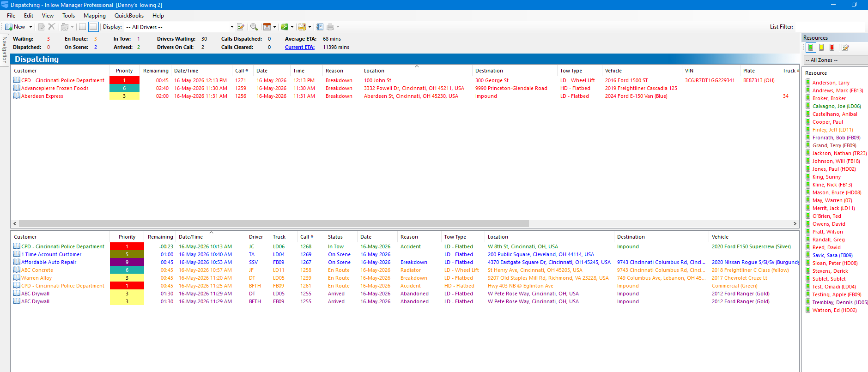Click the edit display filter pencil icon
The image size is (868, 372).
click(241, 27)
